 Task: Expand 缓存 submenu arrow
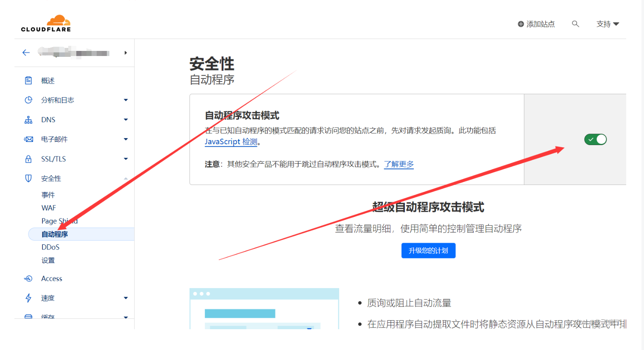pos(125,317)
